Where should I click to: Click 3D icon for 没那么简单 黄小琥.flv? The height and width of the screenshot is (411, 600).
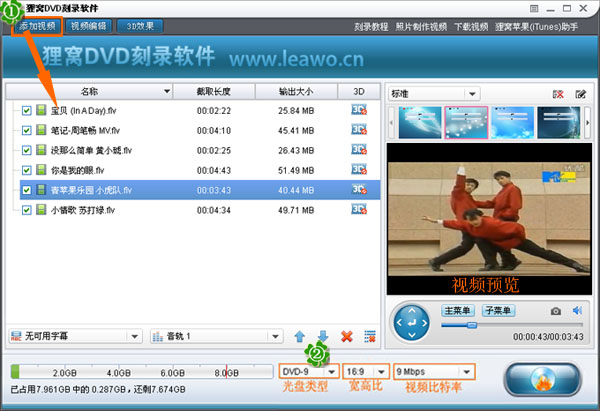(359, 150)
